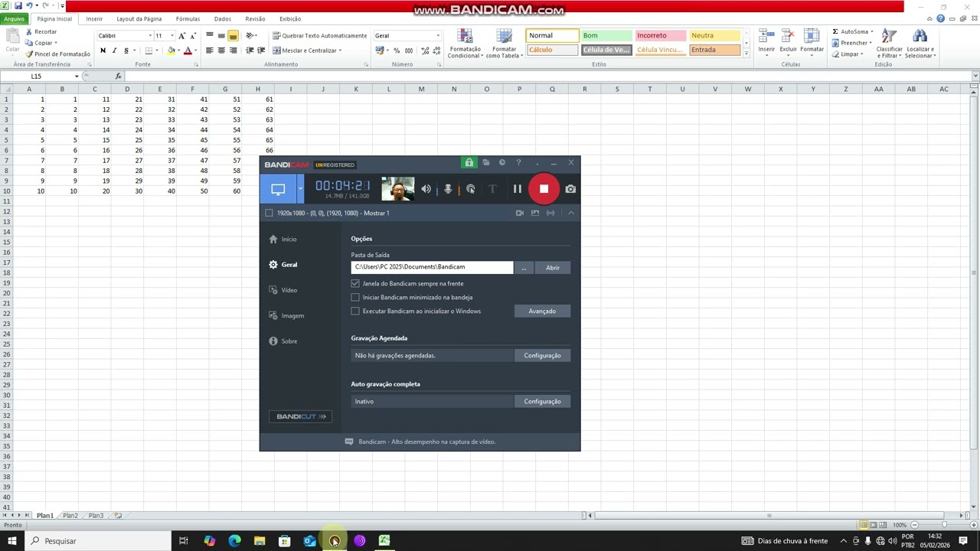This screenshot has width=980, height=551.
Task: Click Recortar scissors icon
Action: click(x=29, y=32)
